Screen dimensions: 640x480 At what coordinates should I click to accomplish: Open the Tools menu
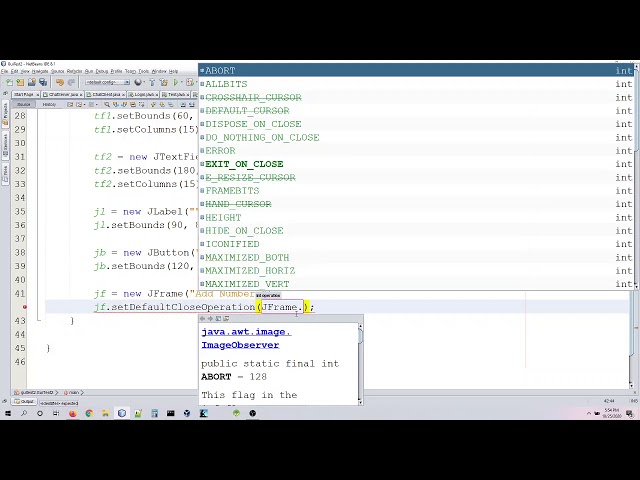click(144, 71)
